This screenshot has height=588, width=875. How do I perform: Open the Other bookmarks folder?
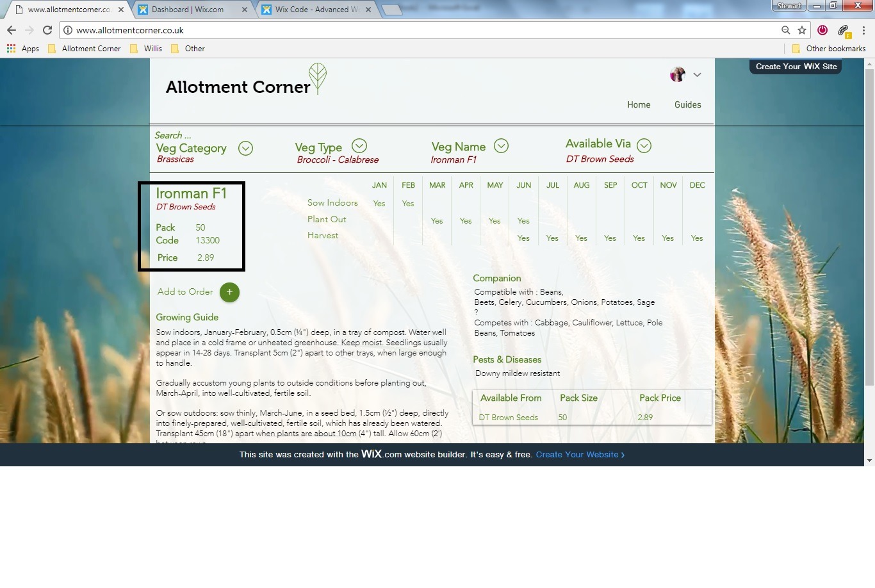(829, 49)
